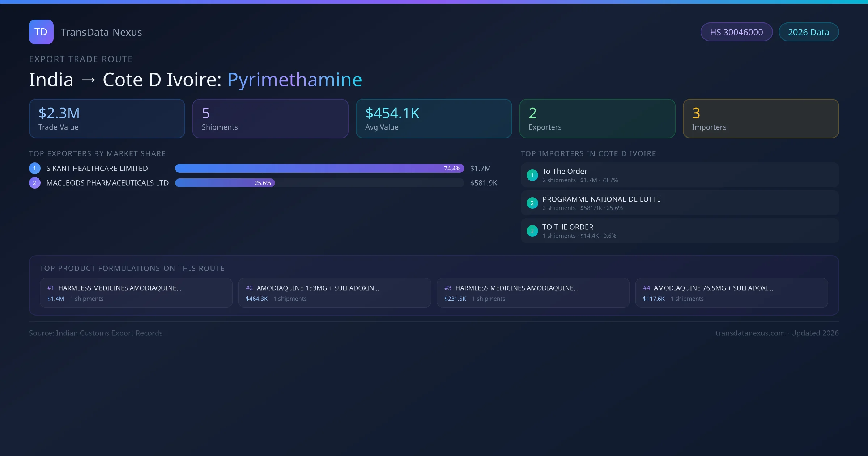Select the 5 Shipments card
The width and height of the screenshot is (868, 456).
pos(270,118)
